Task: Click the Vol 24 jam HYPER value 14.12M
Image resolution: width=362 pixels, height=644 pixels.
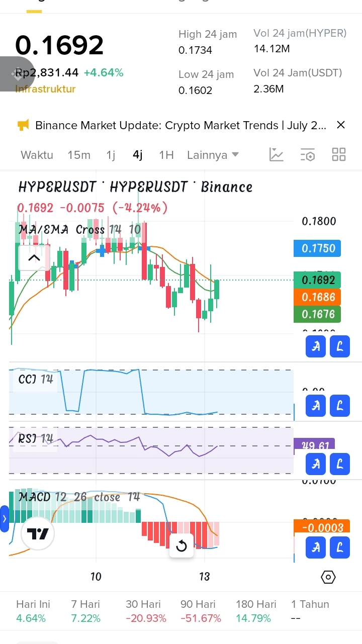Action: tap(272, 49)
